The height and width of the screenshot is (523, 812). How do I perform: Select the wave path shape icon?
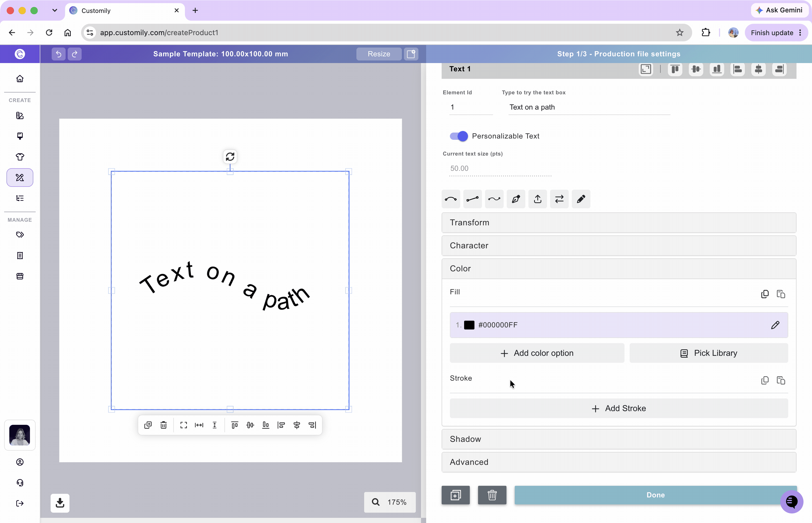click(x=494, y=199)
